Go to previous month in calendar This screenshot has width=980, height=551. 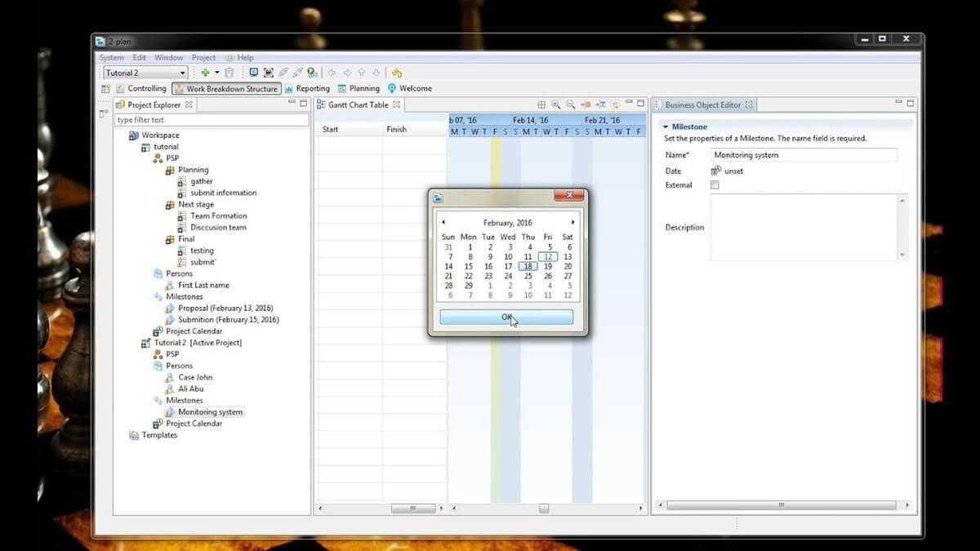[443, 222]
